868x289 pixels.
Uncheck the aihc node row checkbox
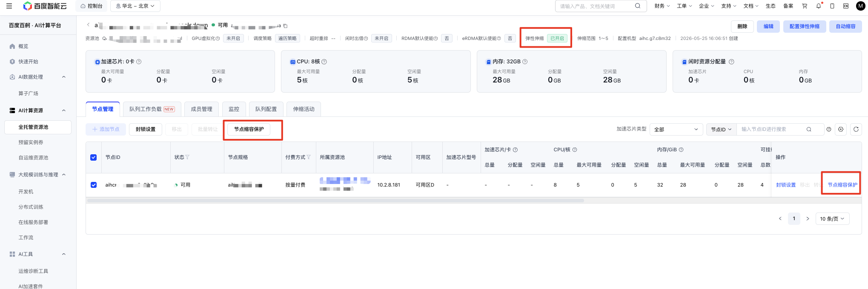tap(94, 185)
